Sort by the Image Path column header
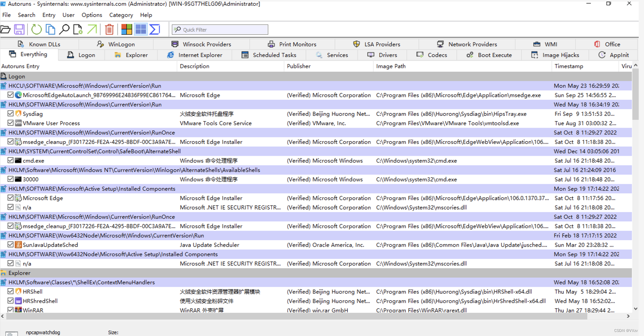Viewport: 644px width, 336px height. coord(462,66)
